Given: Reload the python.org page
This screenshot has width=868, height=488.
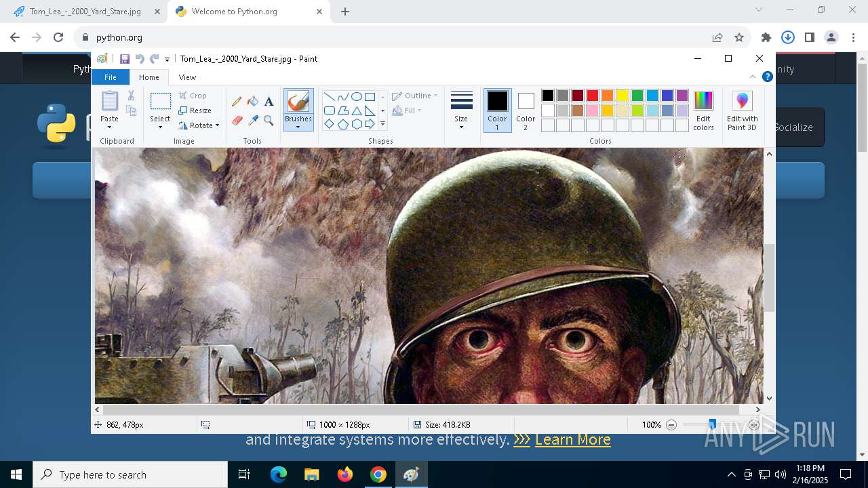Looking at the screenshot, I should tap(58, 37).
